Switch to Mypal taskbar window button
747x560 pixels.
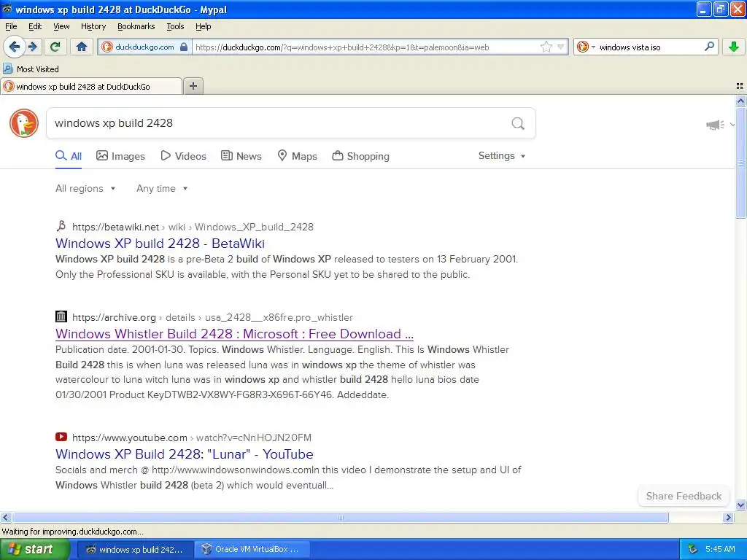coord(135,550)
